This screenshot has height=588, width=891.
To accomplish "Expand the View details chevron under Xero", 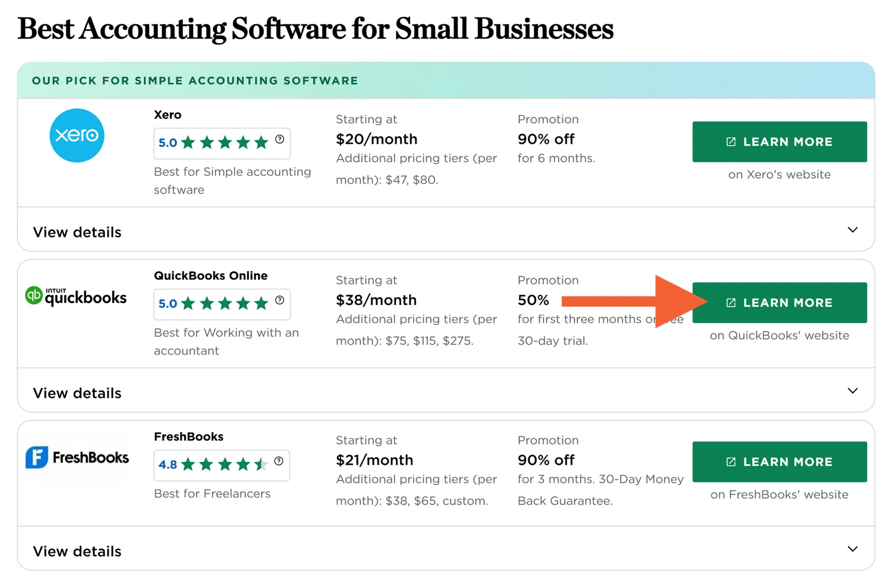I will click(852, 230).
